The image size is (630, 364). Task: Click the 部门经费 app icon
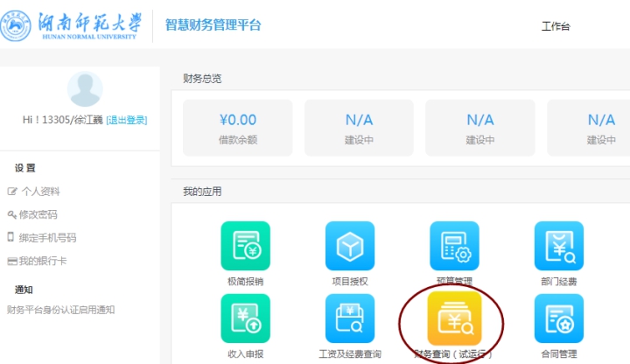coord(559,246)
